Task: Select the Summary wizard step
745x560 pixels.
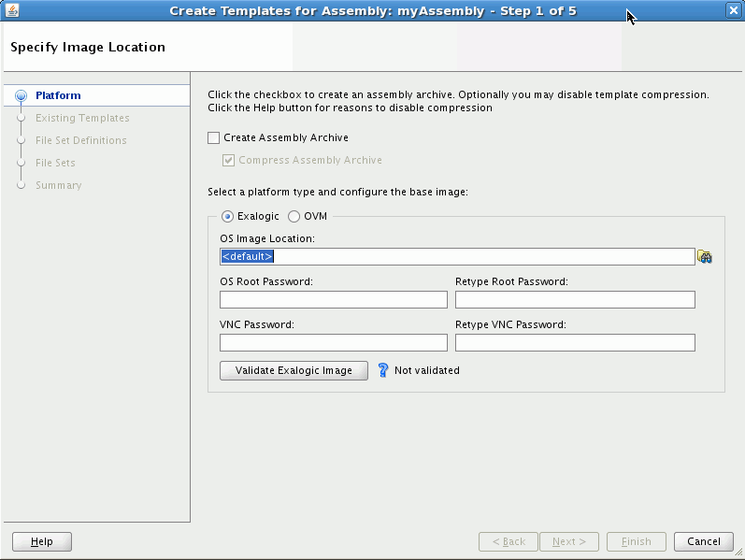Action: (59, 185)
